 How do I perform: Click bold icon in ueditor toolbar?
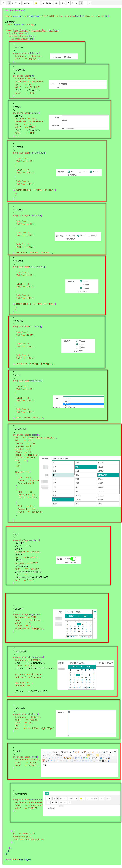(54, 752)
